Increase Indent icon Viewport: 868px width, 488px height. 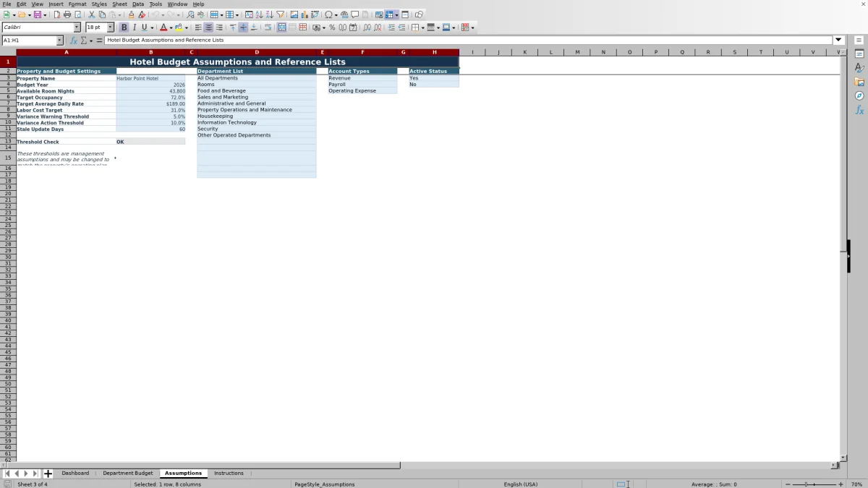pos(391,27)
